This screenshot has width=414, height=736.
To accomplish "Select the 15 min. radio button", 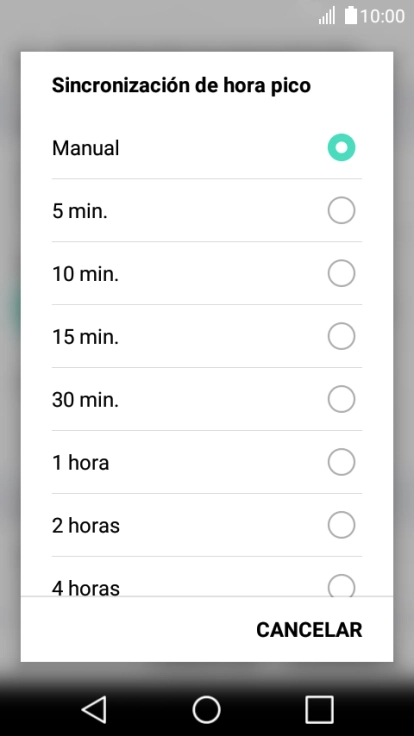I will point(341,336).
